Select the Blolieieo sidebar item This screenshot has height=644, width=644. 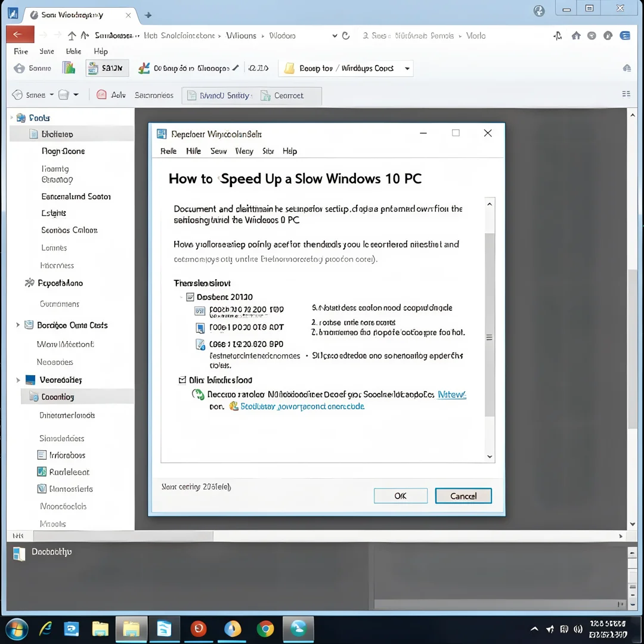click(x=72, y=134)
